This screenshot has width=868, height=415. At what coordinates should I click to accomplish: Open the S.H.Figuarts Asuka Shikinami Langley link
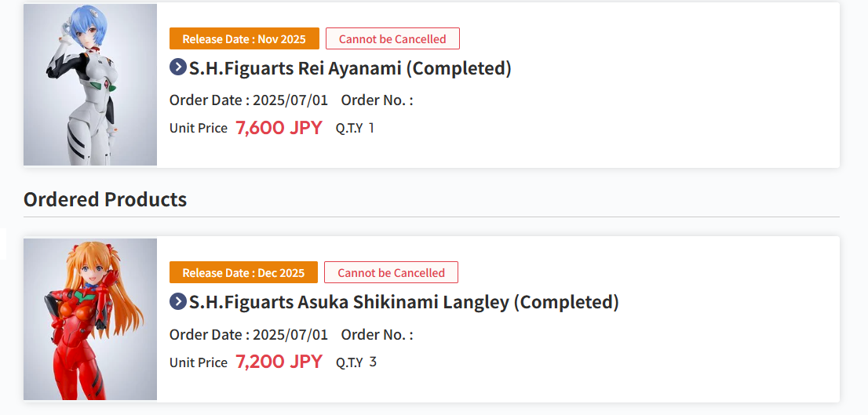pos(403,303)
